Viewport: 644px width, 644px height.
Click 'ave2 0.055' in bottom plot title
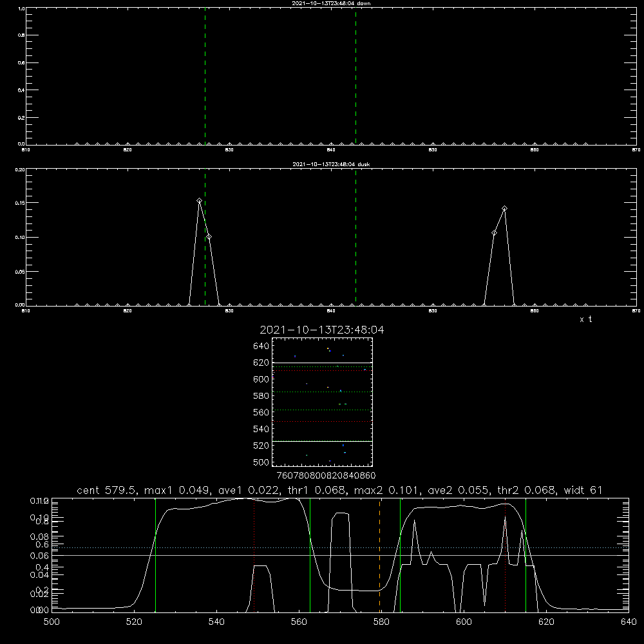[x=459, y=490]
